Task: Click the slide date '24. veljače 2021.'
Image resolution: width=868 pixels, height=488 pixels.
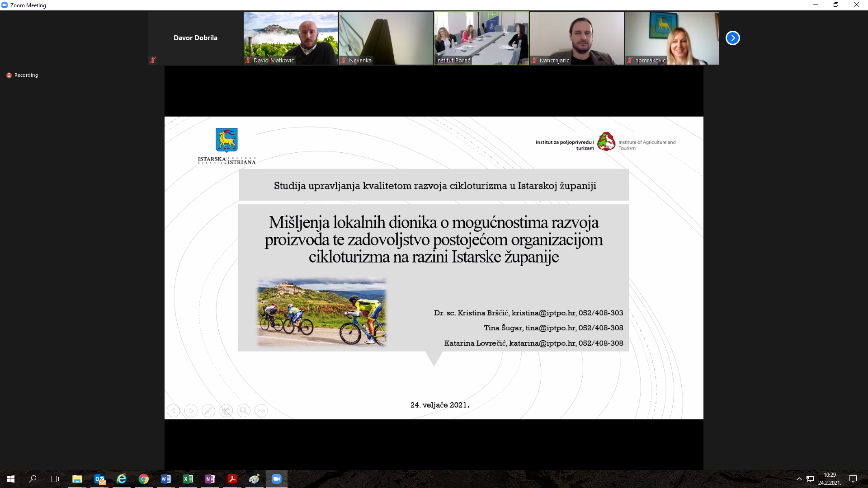Action: (x=440, y=405)
